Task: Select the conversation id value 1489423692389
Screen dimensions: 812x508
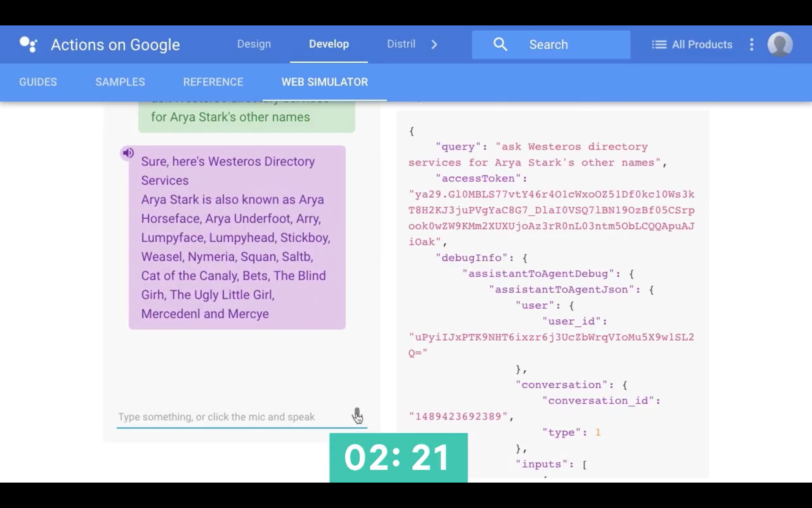Action: (458, 416)
